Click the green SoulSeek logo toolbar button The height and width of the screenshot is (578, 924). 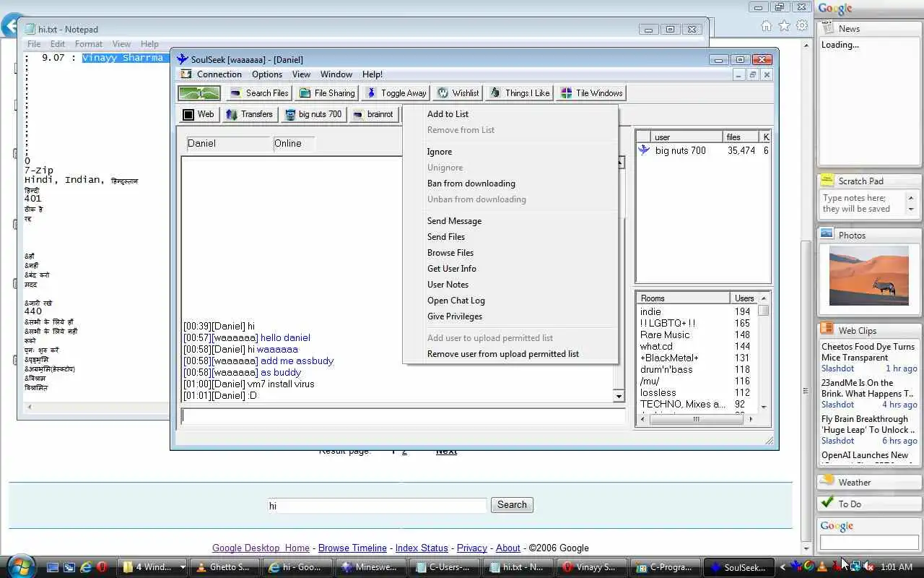coord(199,93)
